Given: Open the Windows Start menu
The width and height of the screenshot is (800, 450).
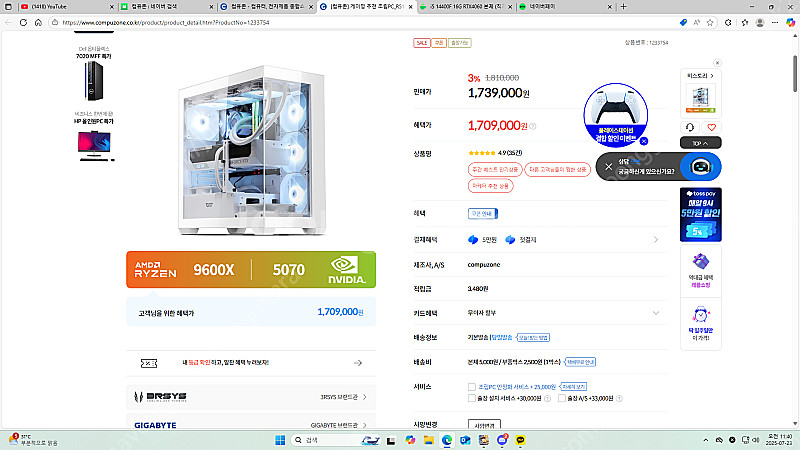Looking at the screenshot, I should coord(280,440).
